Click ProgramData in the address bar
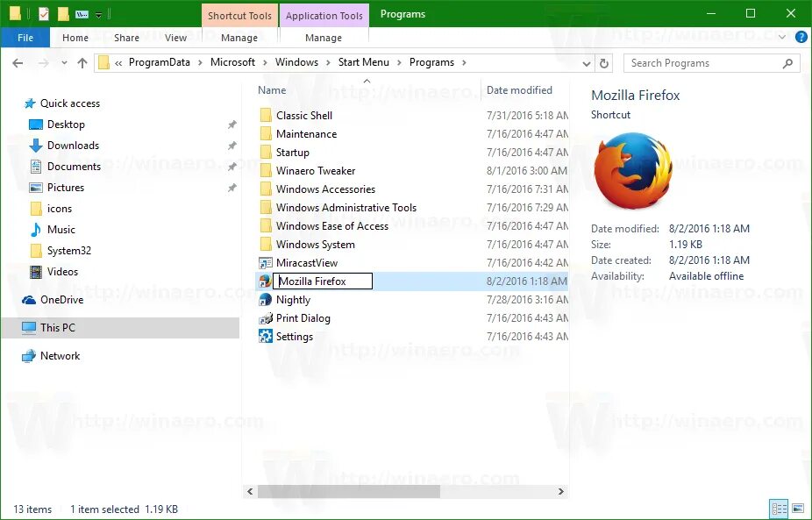This screenshot has height=520, width=812. pyautogui.click(x=159, y=62)
